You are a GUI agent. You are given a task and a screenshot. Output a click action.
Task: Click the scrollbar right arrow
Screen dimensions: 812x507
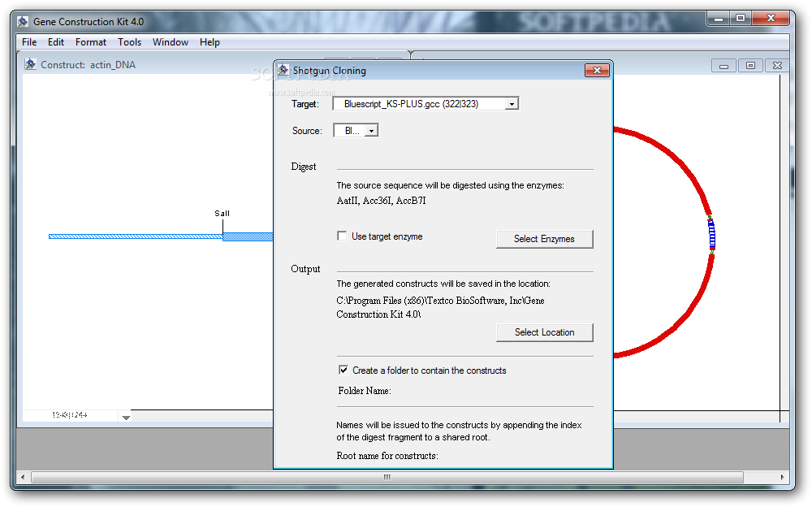click(x=782, y=477)
